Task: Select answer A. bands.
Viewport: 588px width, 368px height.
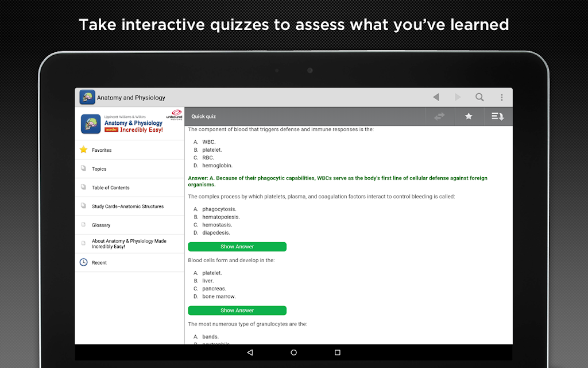Action: 206,337
